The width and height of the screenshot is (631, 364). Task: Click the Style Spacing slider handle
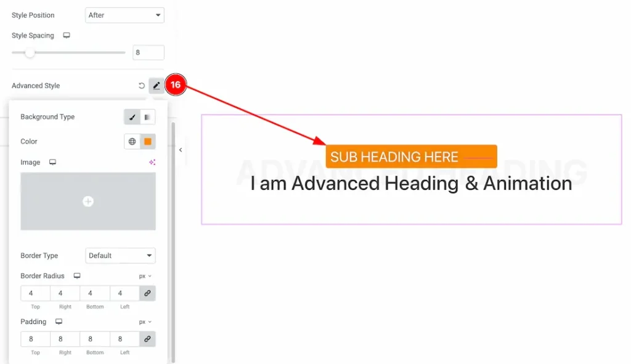30,53
